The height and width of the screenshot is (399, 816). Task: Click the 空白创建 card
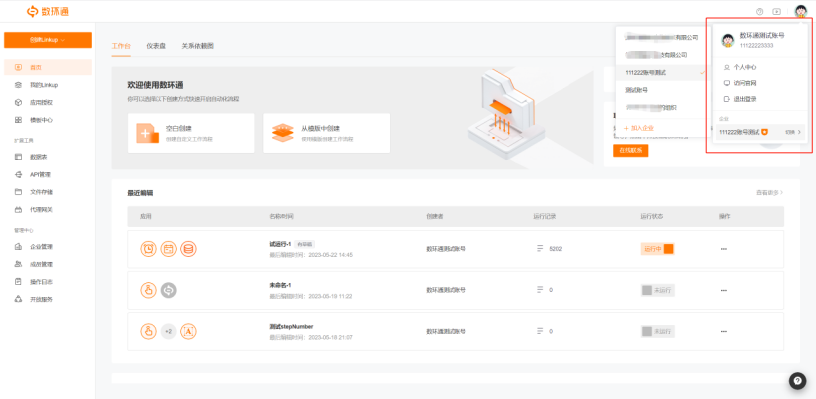[x=191, y=133]
